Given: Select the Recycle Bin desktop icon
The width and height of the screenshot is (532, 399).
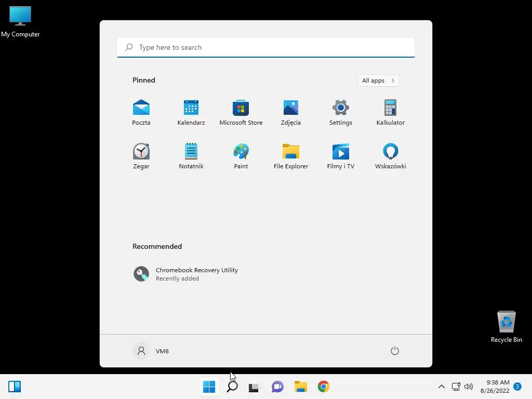Looking at the screenshot, I should pyautogui.click(x=506, y=327).
